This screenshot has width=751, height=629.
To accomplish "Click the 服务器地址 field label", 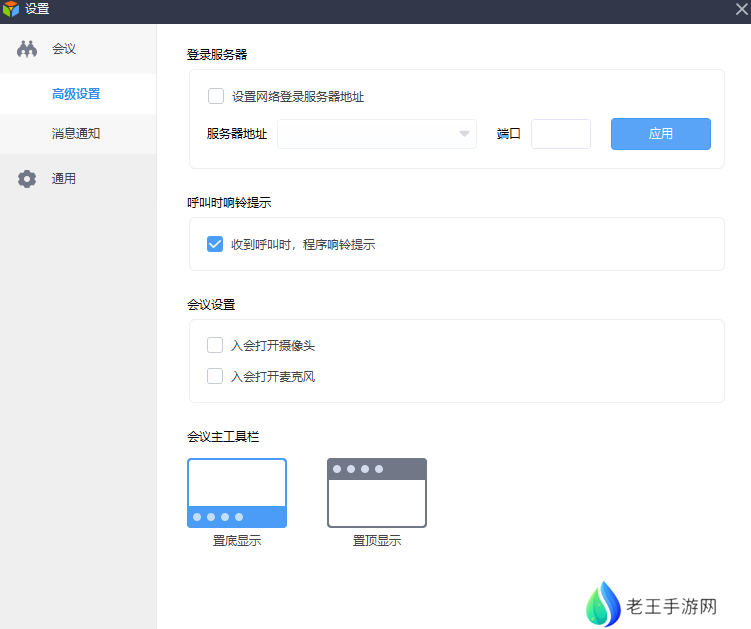I will pyautogui.click(x=237, y=134).
